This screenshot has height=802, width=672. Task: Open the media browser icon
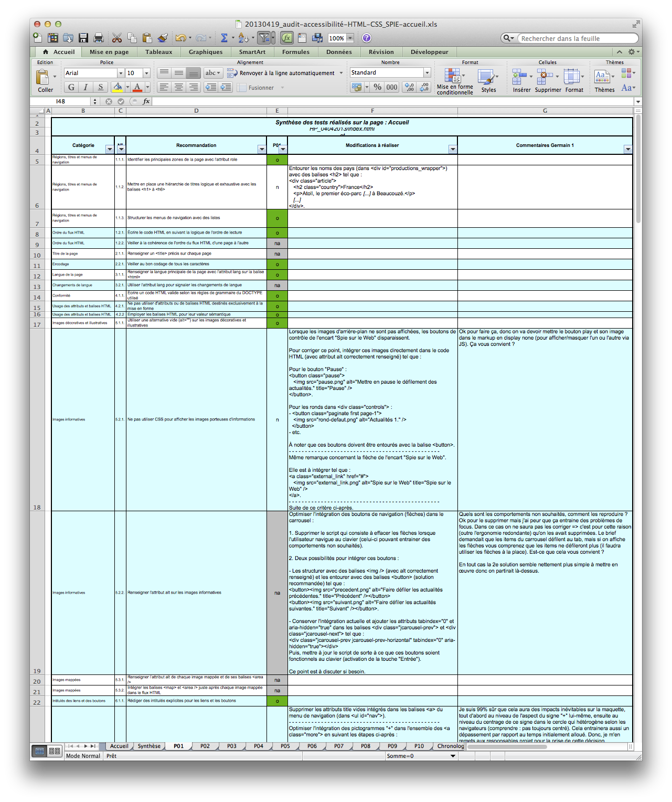(x=317, y=38)
